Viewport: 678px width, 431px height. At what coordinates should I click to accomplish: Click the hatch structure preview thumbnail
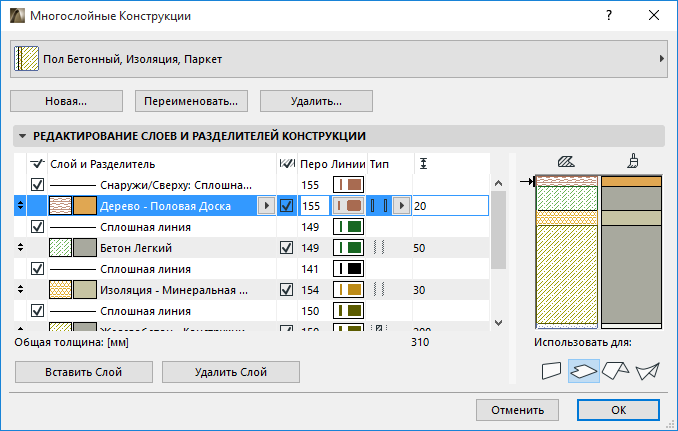click(x=567, y=252)
